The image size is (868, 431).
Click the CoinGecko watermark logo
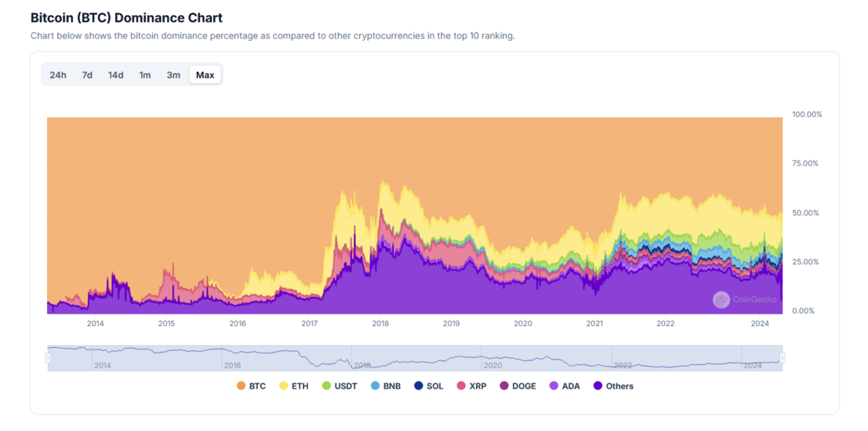(x=721, y=300)
